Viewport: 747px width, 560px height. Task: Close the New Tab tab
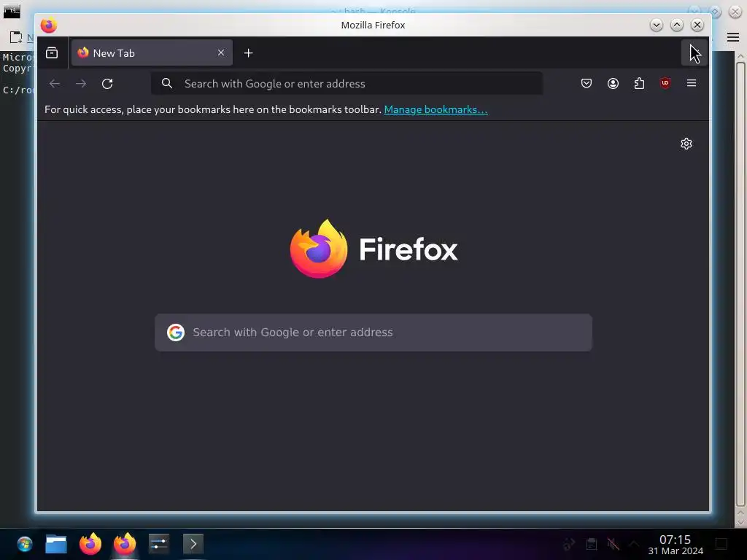(221, 52)
